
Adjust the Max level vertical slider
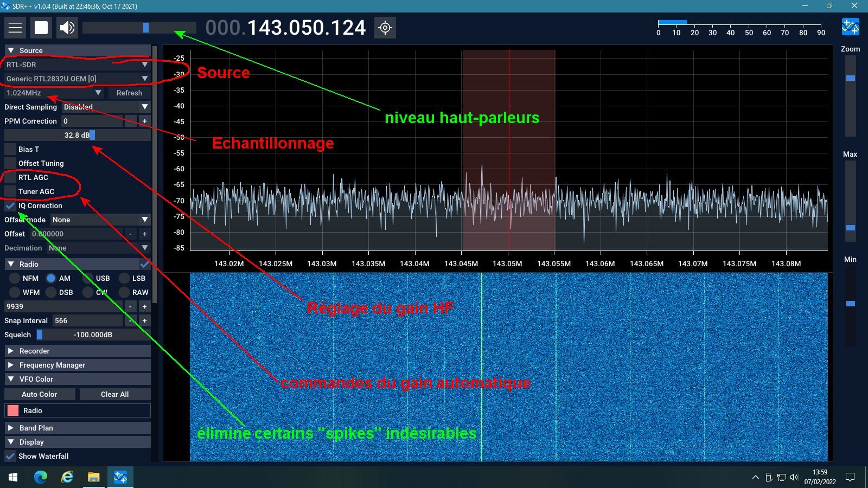coord(850,201)
